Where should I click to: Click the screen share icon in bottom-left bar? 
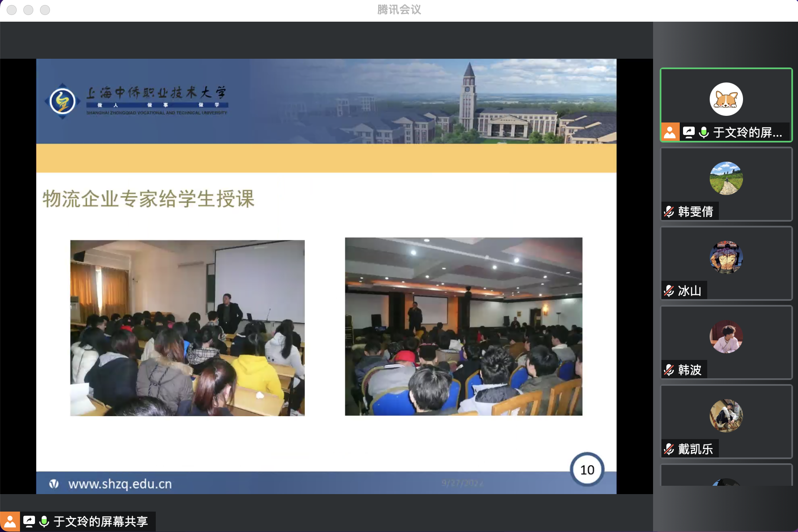tap(29, 522)
